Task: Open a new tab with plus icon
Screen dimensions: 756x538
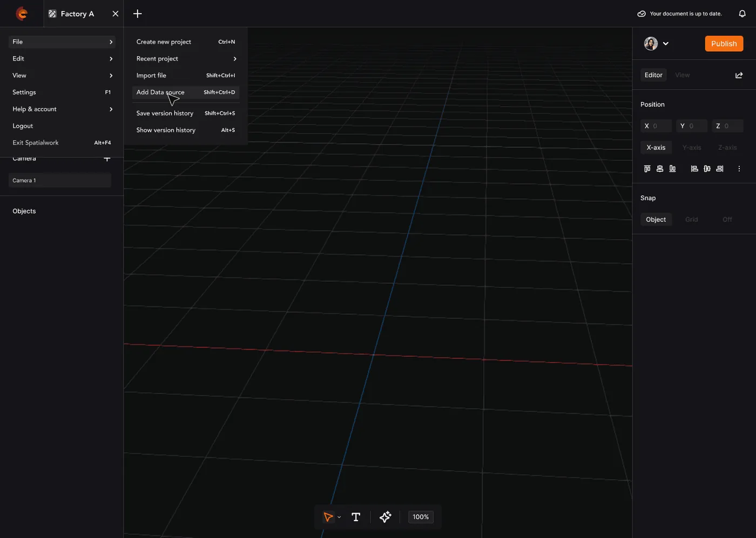Action: pyautogui.click(x=138, y=14)
